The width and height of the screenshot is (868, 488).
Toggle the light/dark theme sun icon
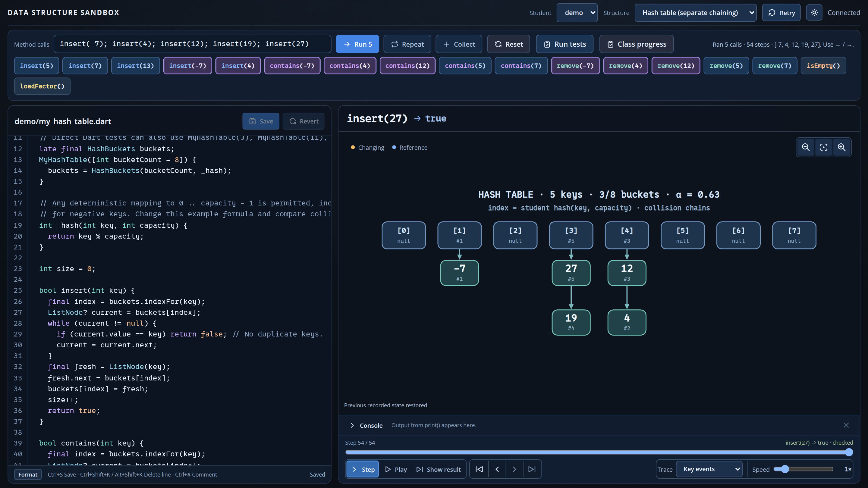(x=814, y=13)
